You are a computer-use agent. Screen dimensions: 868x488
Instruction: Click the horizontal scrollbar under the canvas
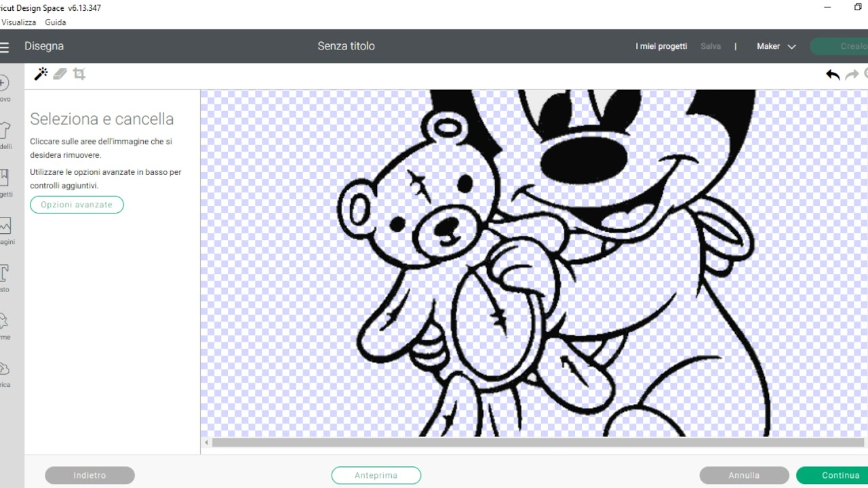tap(540, 443)
